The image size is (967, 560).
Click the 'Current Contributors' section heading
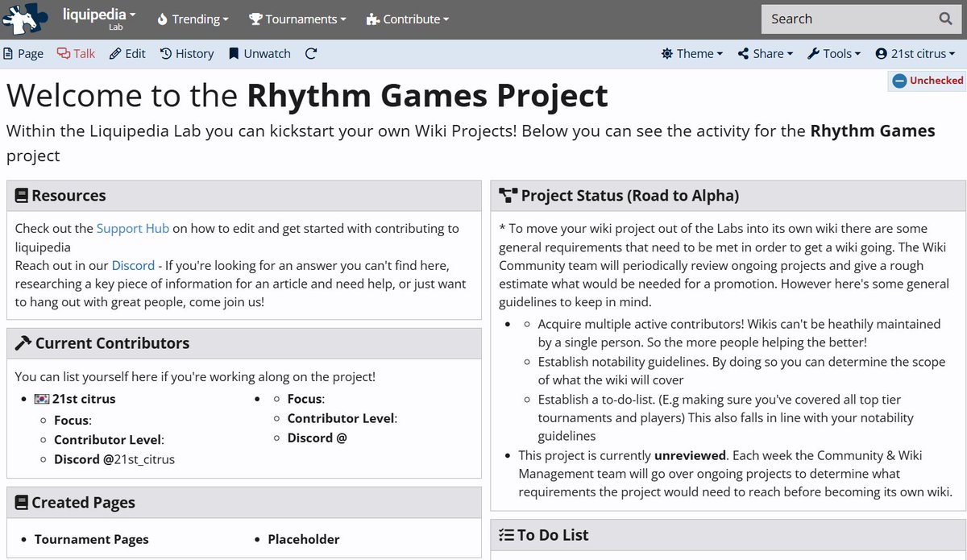113,343
